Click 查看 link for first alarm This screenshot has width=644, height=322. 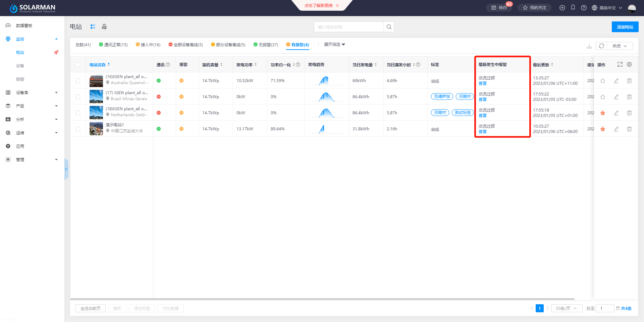482,83
